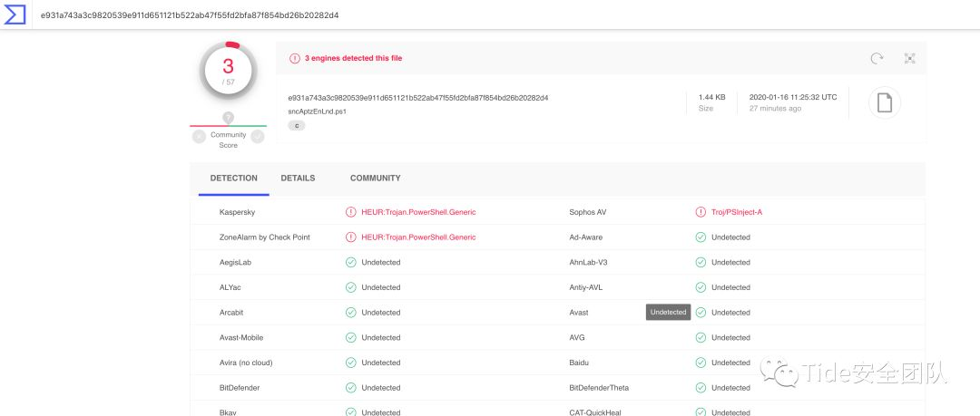Open the COMMUNITY tab
The width and height of the screenshot is (980, 416).
click(x=375, y=179)
